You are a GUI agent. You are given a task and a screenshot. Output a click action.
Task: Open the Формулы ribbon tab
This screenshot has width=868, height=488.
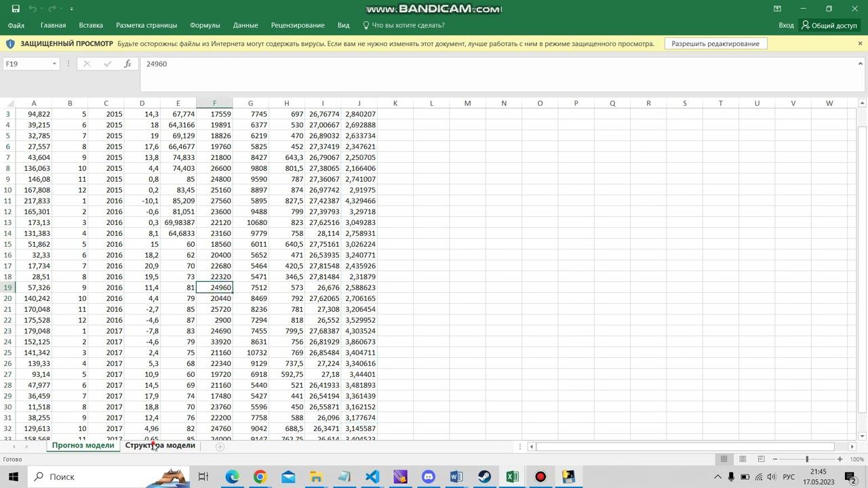[x=205, y=25]
